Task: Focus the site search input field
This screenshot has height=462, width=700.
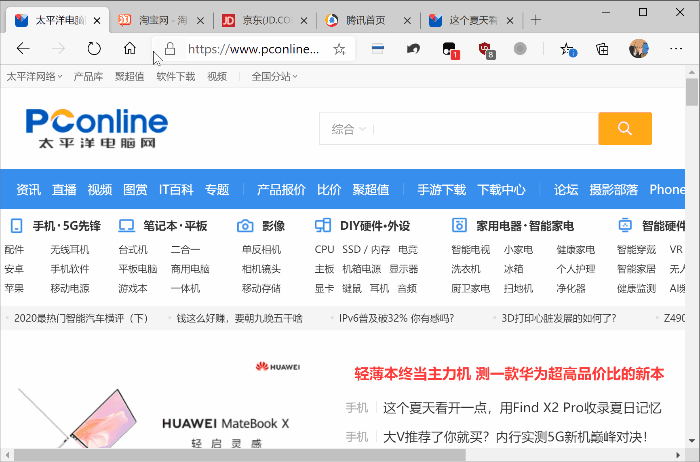Action: (x=484, y=129)
